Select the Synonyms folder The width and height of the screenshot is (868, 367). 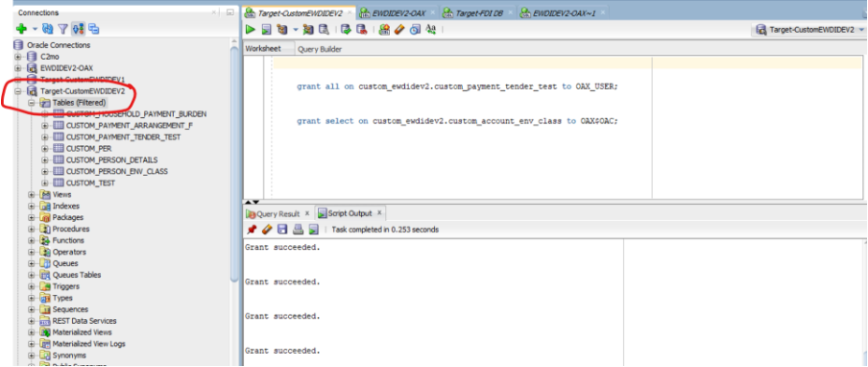[69, 355]
